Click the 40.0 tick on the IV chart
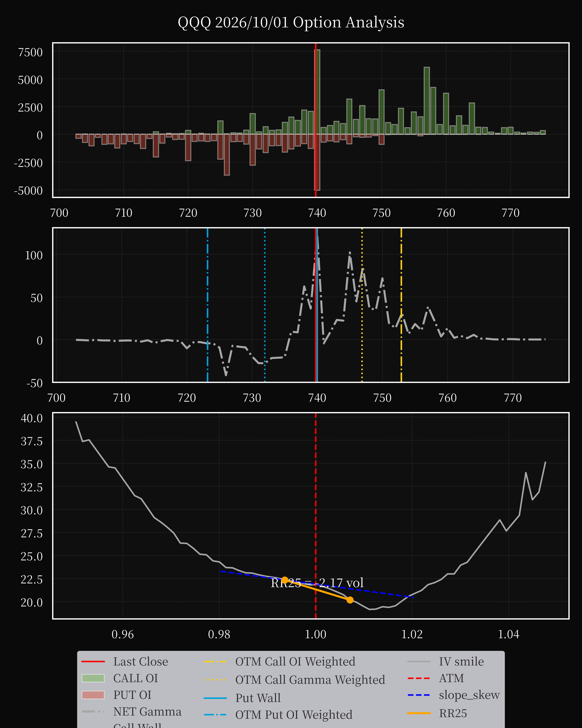Screen dimensions: 582x728 pyautogui.click(x=32, y=418)
